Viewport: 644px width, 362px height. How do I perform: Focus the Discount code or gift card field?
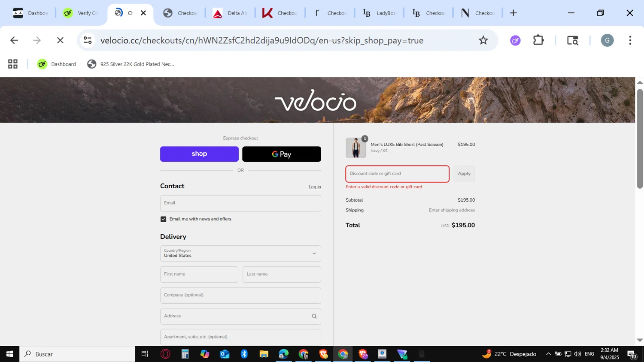398,174
